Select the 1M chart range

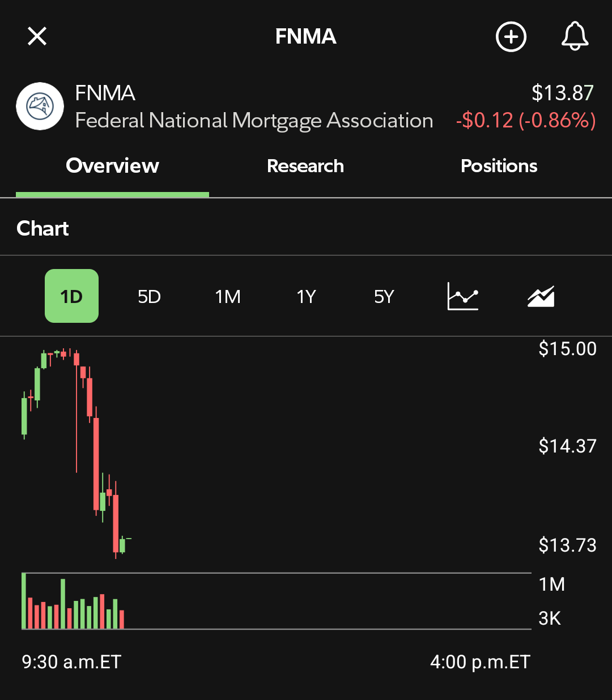click(228, 296)
